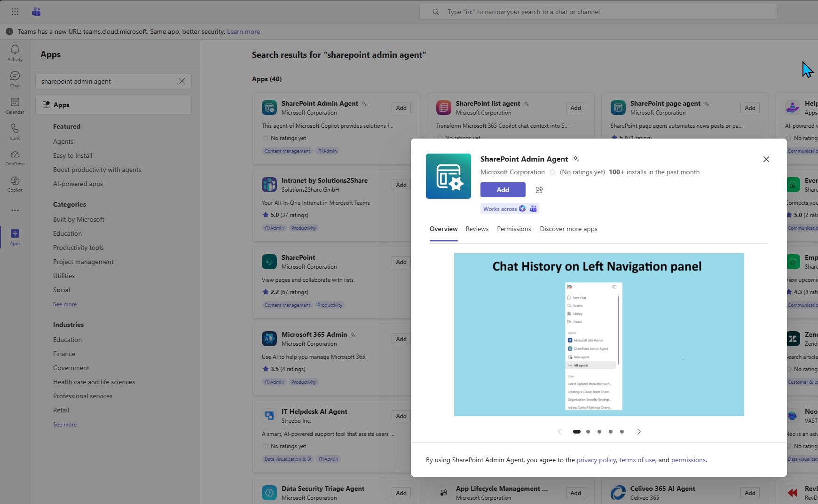This screenshot has width=818, height=504.
Task: Add the SharePoint Admin Agent from its card
Action: click(401, 108)
